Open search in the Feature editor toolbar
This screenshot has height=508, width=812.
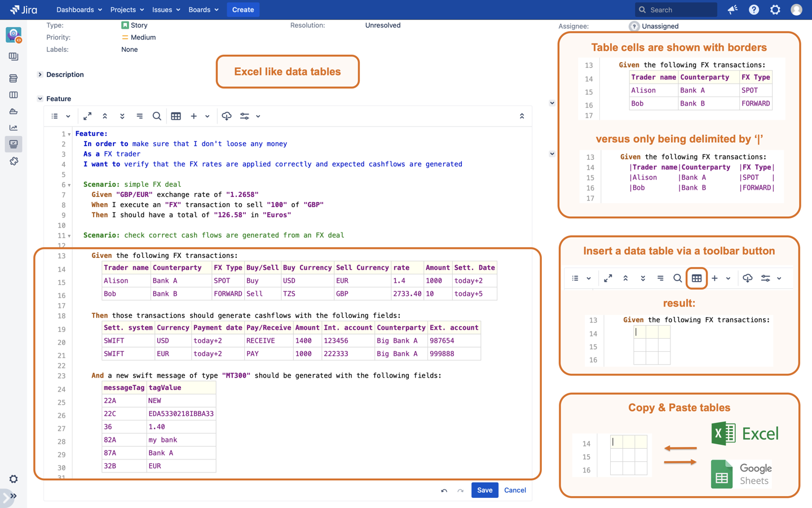pyautogui.click(x=157, y=116)
